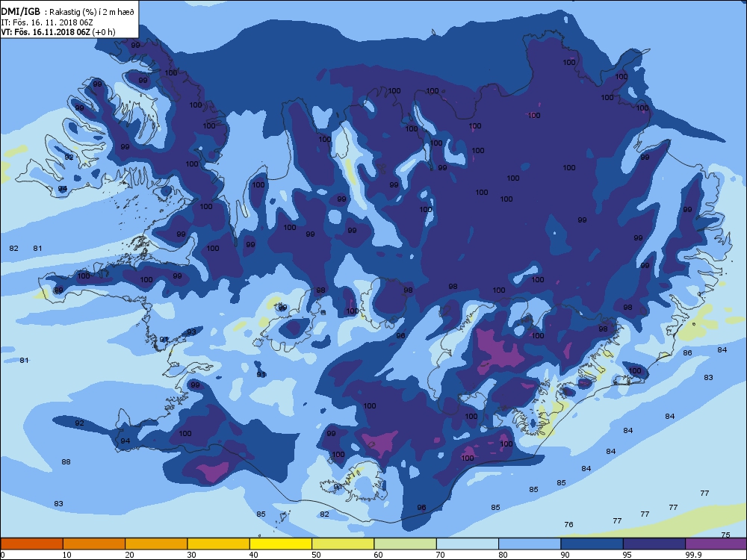Select the 30–40 golden yellow legend swatch
Screen dimensions: 747x560
(x=219, y=544)
